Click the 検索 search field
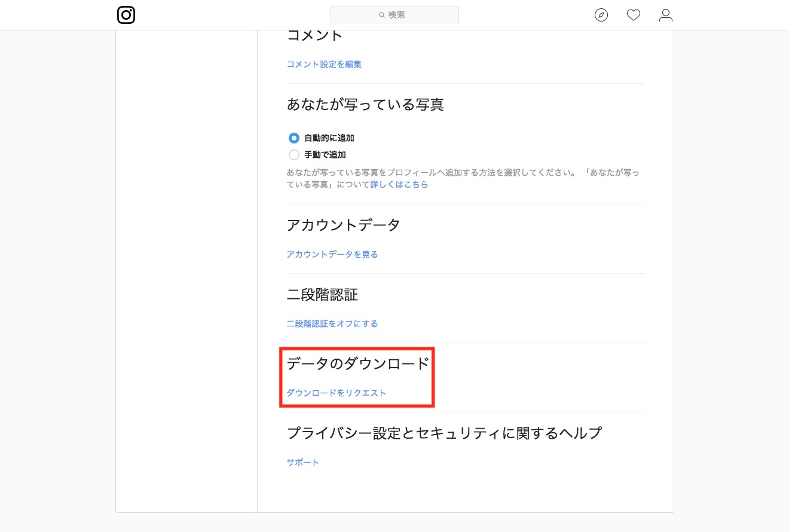 tap(395, 15)
